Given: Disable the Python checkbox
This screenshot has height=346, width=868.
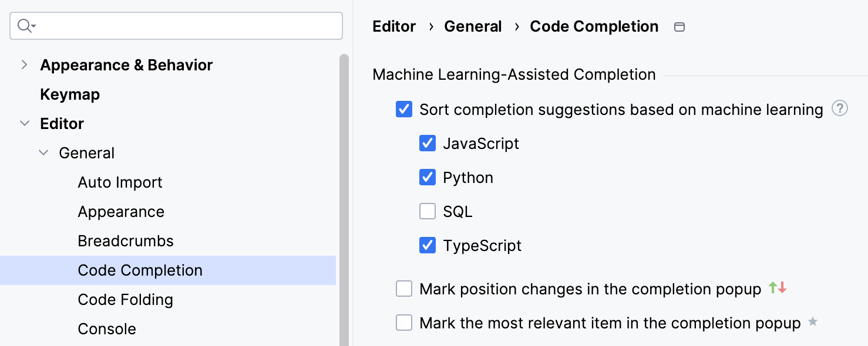Looking at the screenshot, I should pyautogui.click(x=428, y=178).
